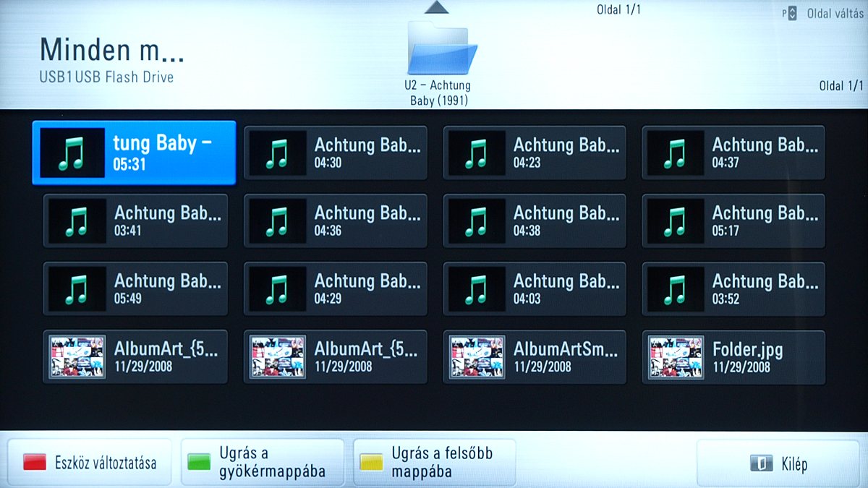Viewport: 868px width, 488px height.
Task: Click the AlbumArtSm... file name
Action: point(566,349)
